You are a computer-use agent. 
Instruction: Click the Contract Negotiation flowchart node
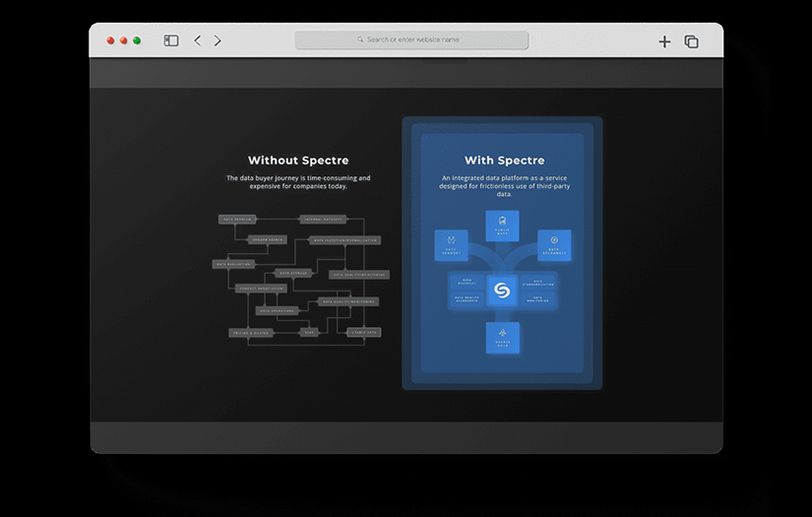point(261,289)
